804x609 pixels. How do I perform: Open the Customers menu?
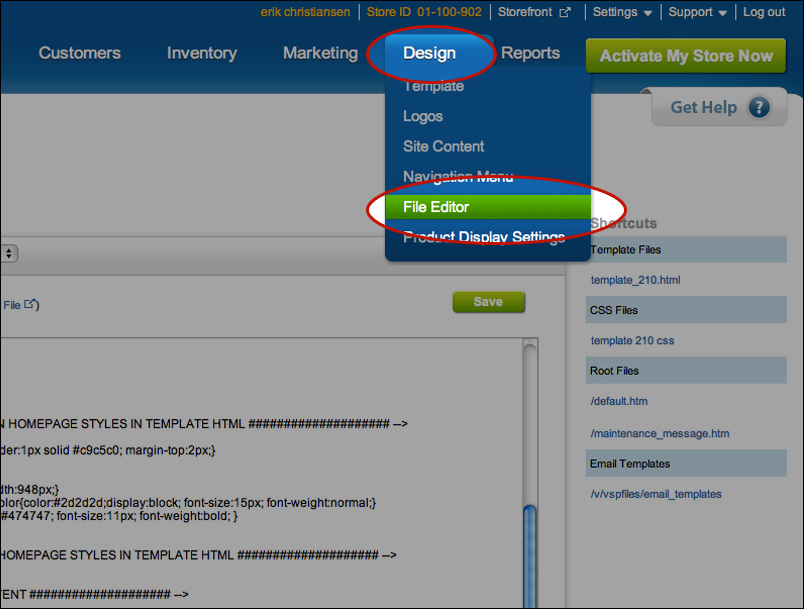[x=79, y=53]
